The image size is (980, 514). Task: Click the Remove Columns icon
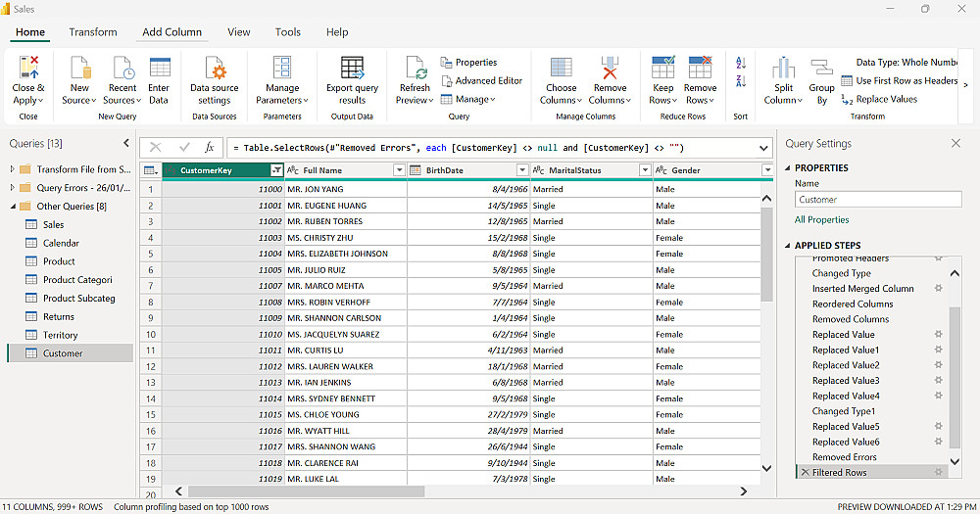point(610,69)
